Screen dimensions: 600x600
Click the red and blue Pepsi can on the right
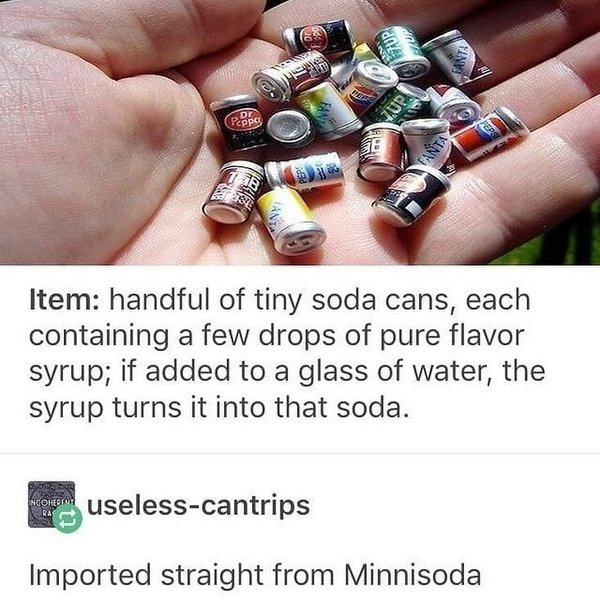pyautogui.click(x=490, y=134)
